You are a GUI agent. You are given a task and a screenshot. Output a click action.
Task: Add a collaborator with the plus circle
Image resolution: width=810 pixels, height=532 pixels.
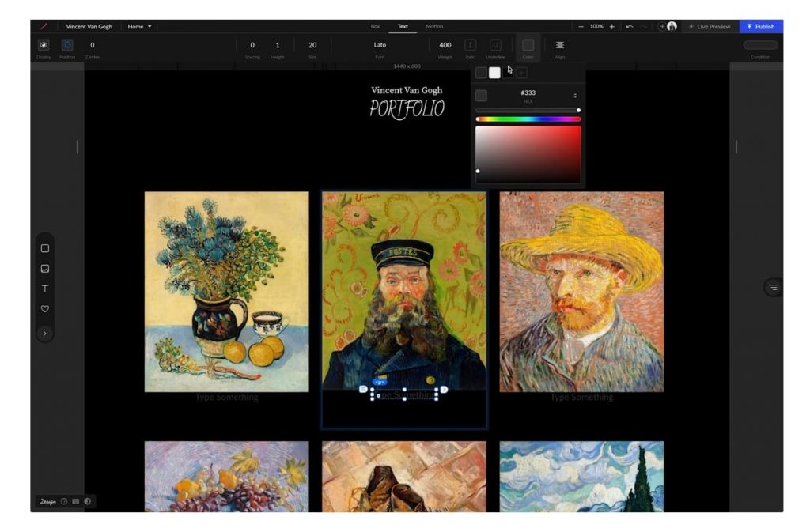662,26
